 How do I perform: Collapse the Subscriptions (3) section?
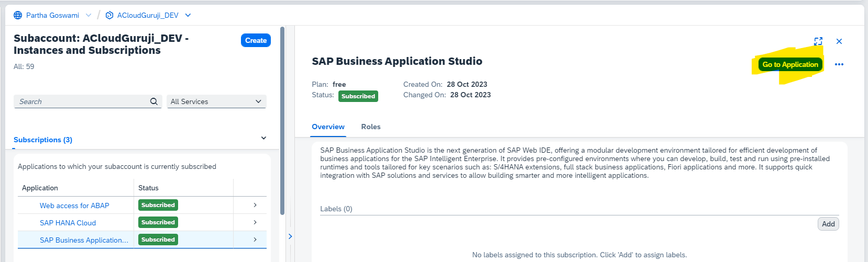pyautogui.click(x=263, y=138)
